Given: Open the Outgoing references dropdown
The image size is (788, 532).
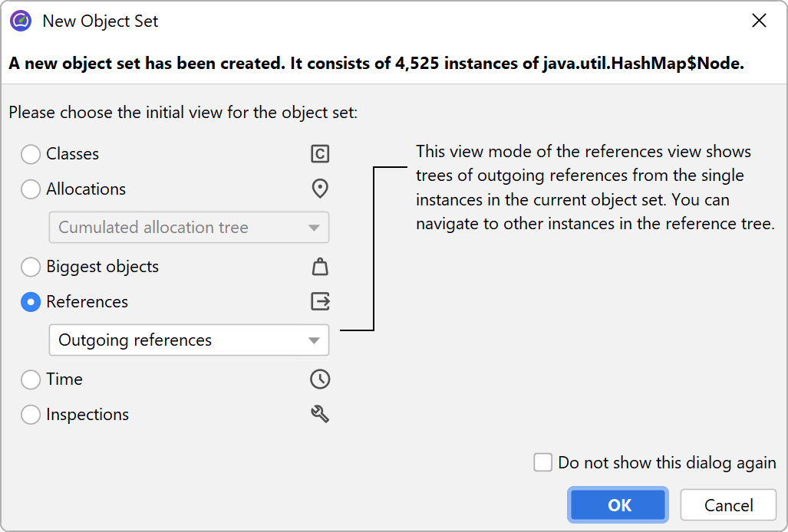Looking at the screenshot, I should point(188,340).
